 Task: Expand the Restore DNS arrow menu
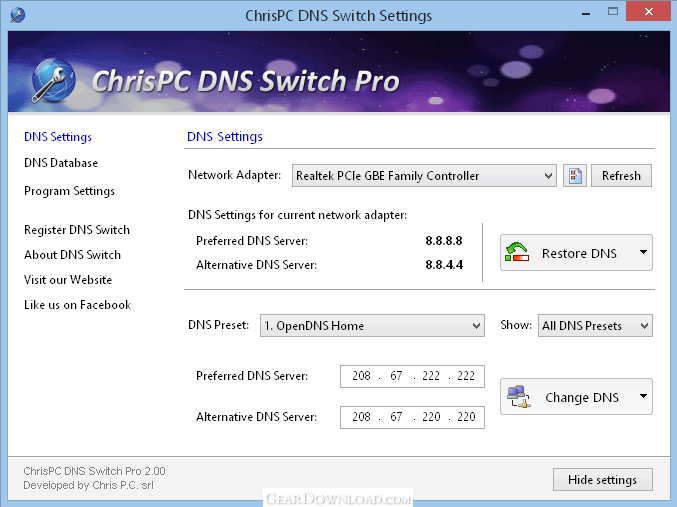(x=643, y=252)
